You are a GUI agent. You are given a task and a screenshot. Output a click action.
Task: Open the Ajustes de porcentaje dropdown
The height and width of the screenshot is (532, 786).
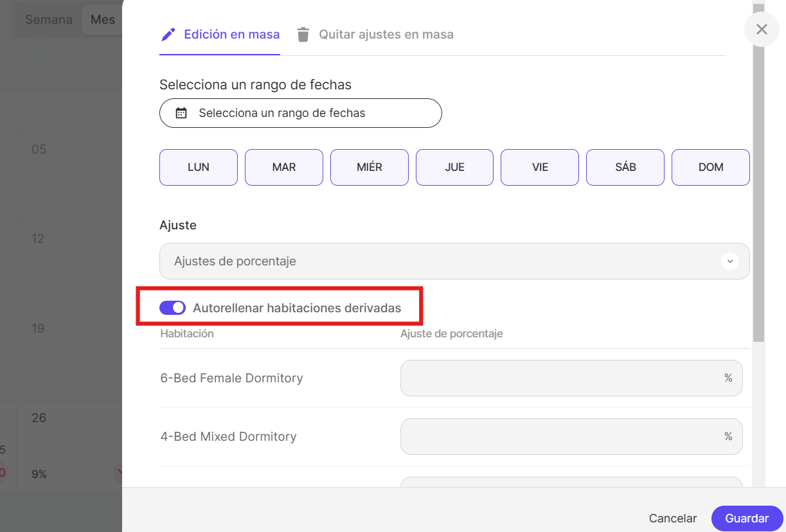443,262
